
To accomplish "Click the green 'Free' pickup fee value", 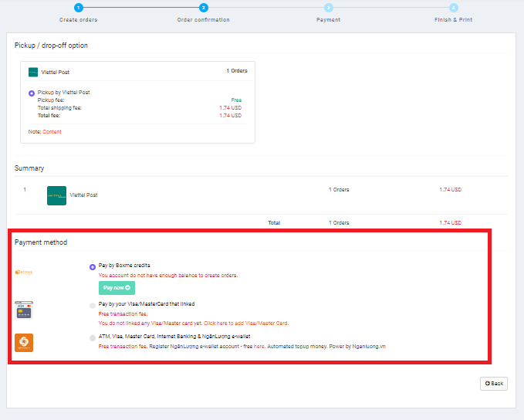I will coord(236,100).
